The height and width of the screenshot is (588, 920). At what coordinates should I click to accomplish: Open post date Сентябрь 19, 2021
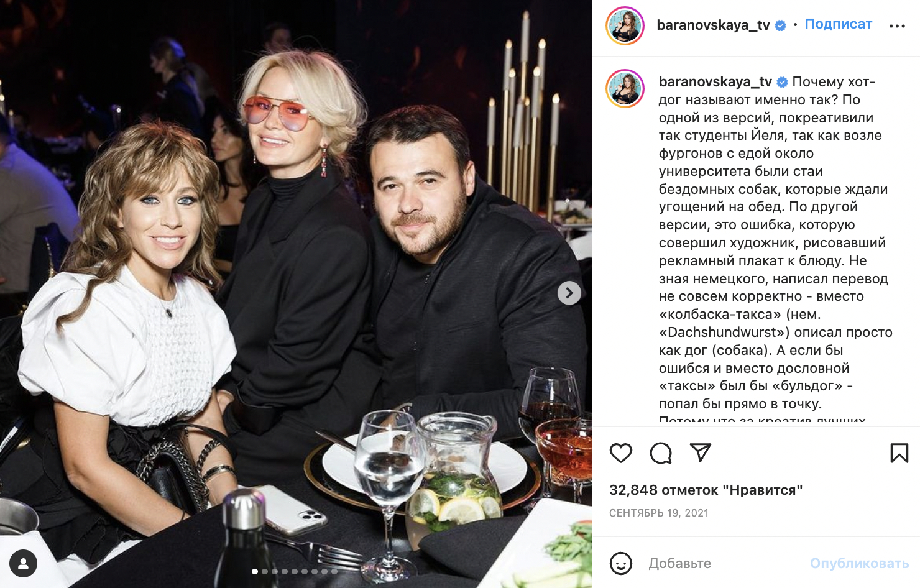coord(659,513)
